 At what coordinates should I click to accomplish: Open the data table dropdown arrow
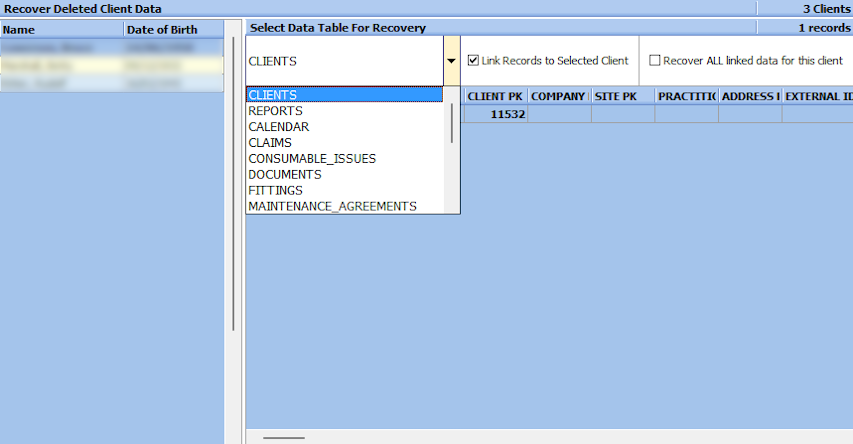(452, 61)
